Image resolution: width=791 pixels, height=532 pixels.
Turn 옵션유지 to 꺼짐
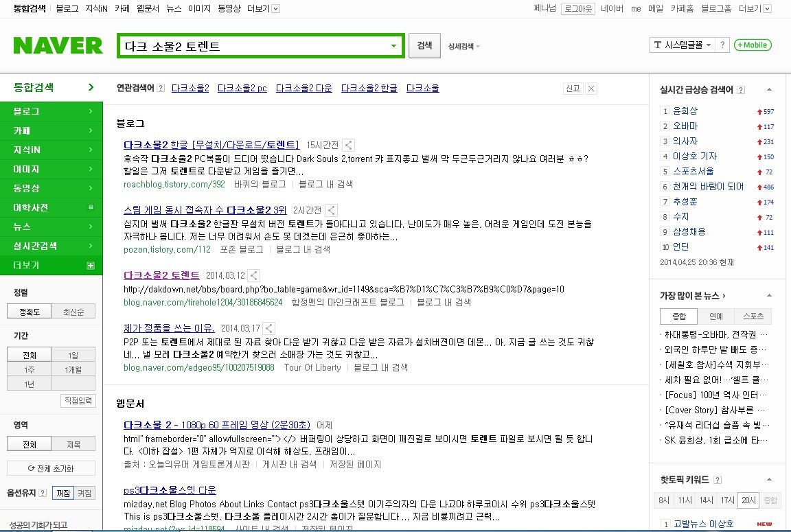[63, 493]
